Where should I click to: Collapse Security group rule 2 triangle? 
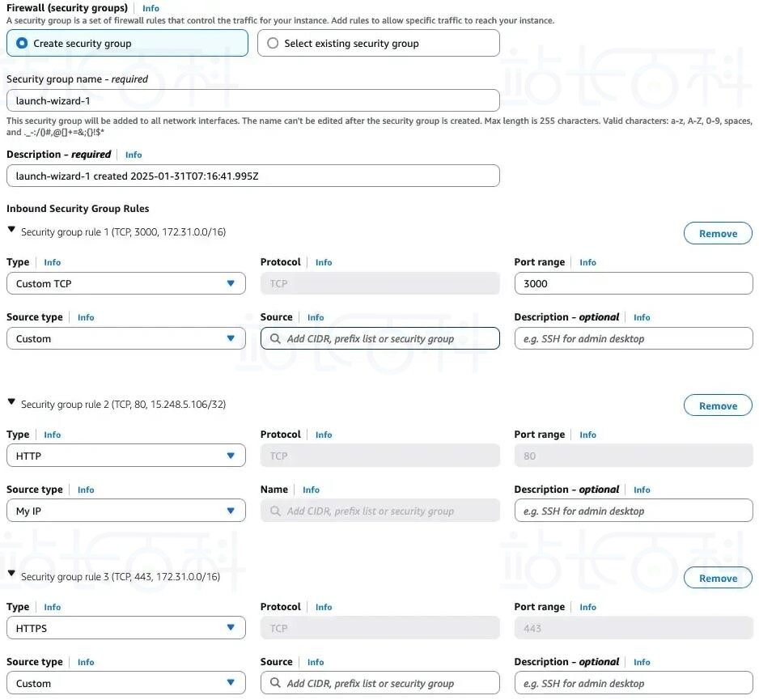(x=11, y=402)
